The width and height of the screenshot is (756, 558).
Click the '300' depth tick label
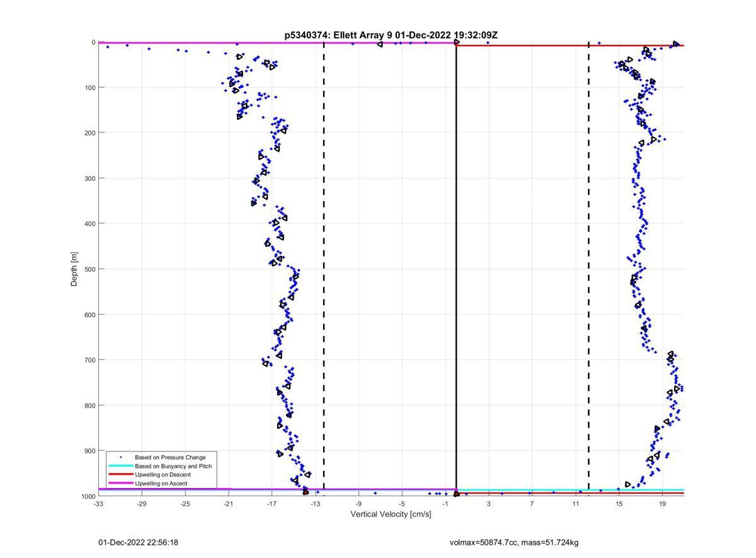pos(89,178)
